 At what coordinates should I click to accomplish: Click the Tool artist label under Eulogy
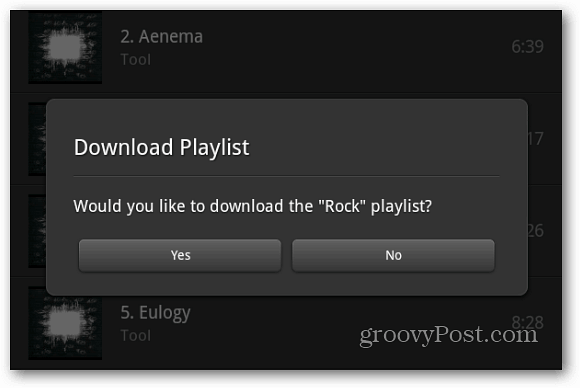pos(136,335)
